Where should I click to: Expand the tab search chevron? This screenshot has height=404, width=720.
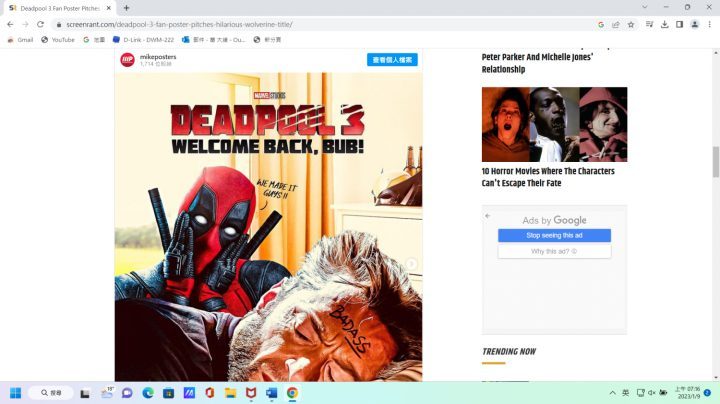tap(645, 7)
